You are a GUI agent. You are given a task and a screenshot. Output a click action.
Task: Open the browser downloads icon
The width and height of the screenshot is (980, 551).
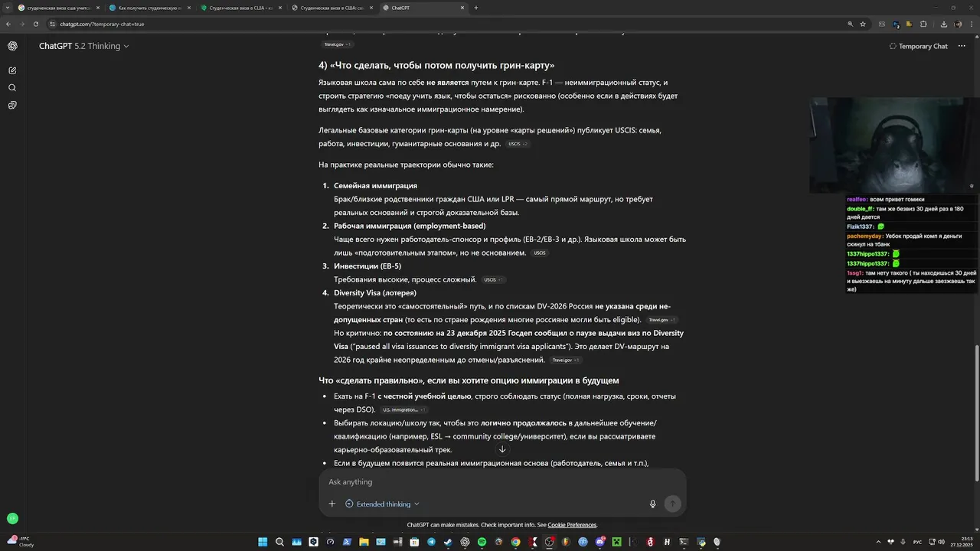[944, 24]
